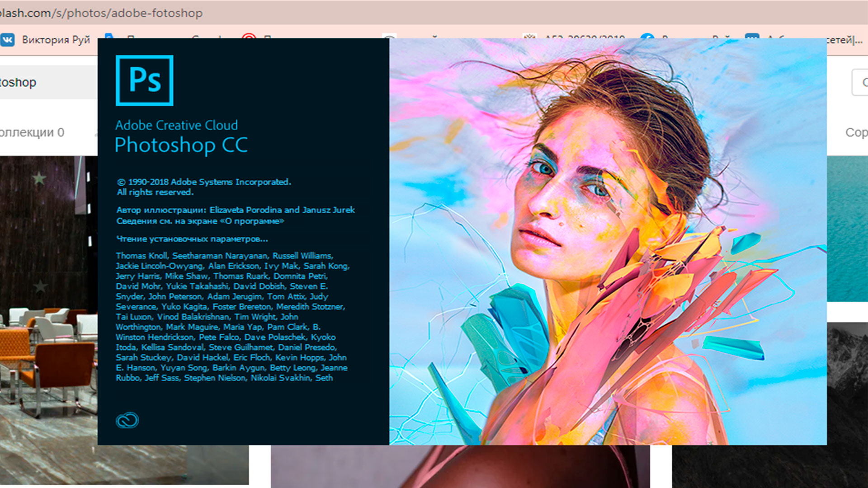Open the woman photo behind the splash's bottom edge
The height and width of the screenshot is (488, 868).
pos(460,466)
